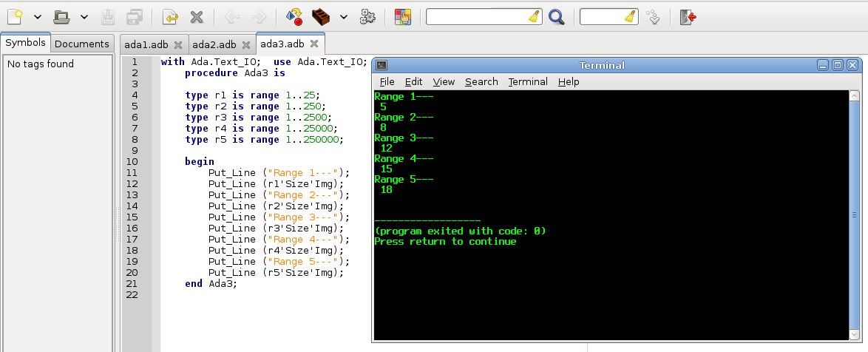Close the current file with the X toolbar icon
868x352 pixels.
197,16
